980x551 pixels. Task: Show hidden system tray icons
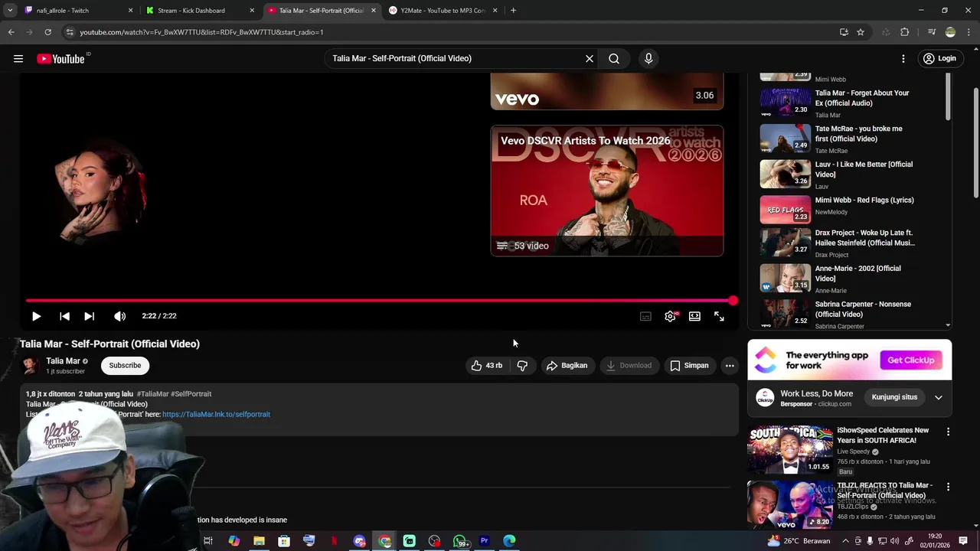pyautogui.click(x=845, y=541)
